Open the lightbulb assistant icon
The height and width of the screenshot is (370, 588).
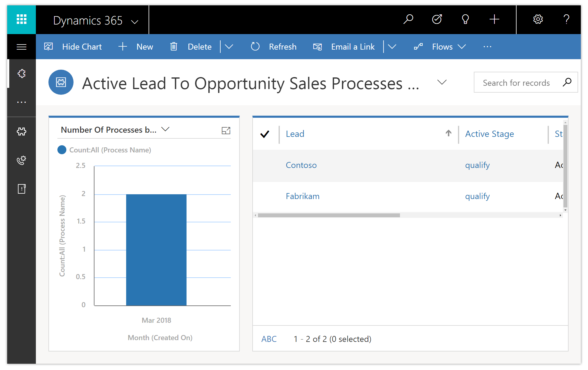tap(465, 19)
